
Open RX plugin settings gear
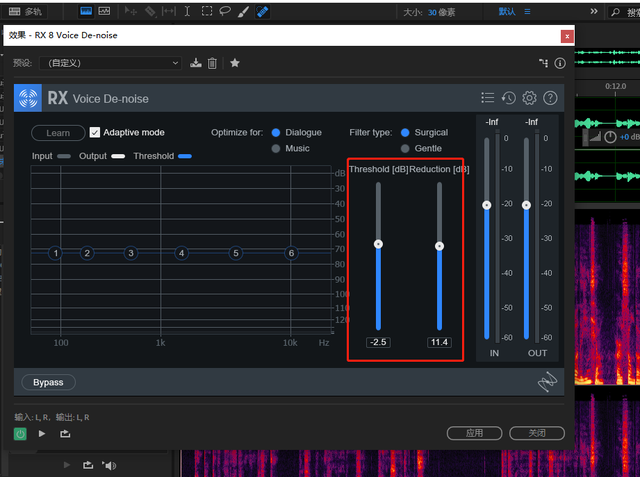(x=529, y=98)
